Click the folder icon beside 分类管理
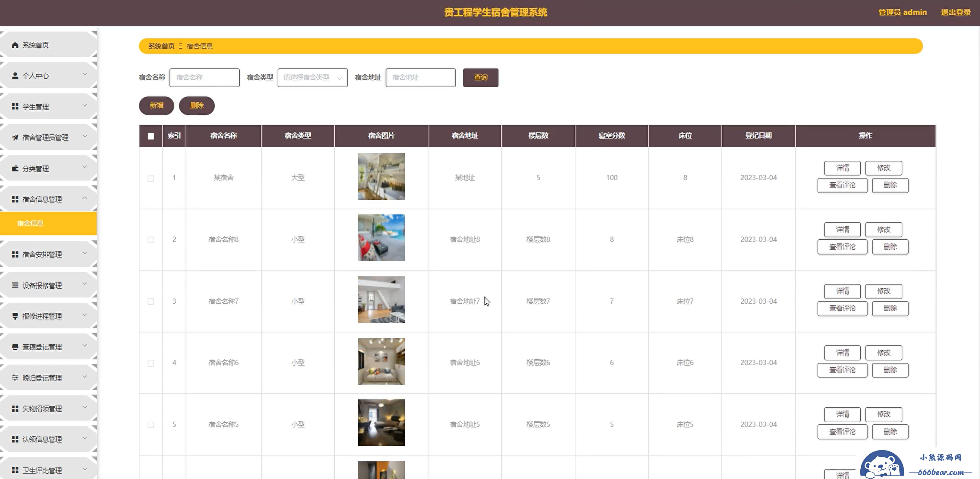Image resolution: width=980 pixels, height=479 pixels. (x=15, y=168)
